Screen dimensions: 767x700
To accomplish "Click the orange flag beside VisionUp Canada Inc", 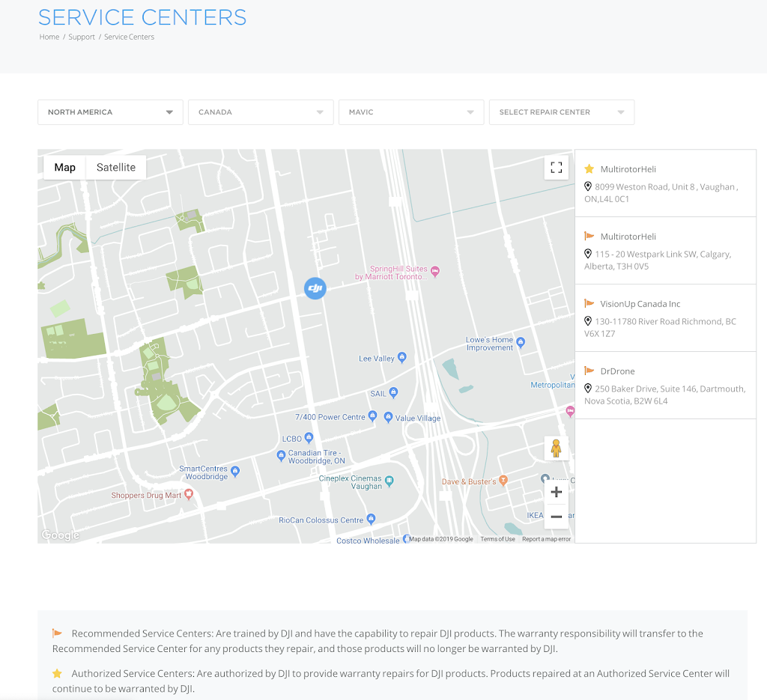I will (x=589, y=303).
